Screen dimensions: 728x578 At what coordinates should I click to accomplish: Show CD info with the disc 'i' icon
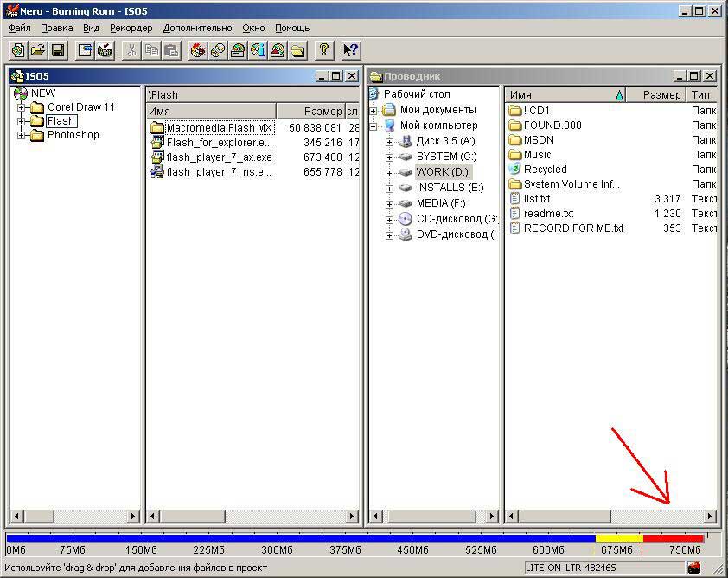pyautogui.click(x=259, y=49)
